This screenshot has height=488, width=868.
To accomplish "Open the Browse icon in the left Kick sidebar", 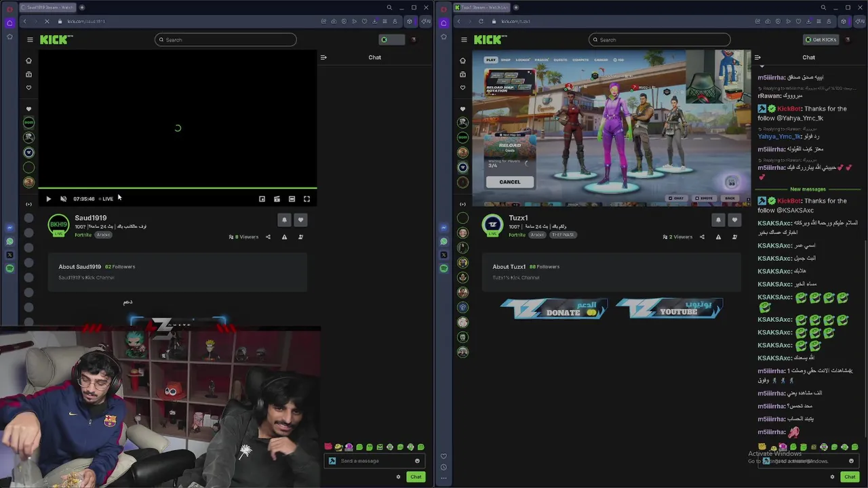I will point(28,74).
